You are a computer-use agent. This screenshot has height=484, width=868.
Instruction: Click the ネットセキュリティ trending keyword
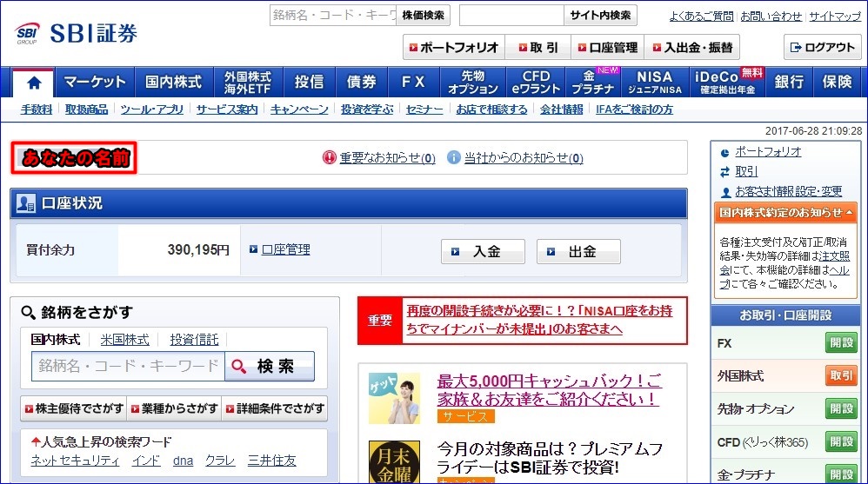click(75, 461)
